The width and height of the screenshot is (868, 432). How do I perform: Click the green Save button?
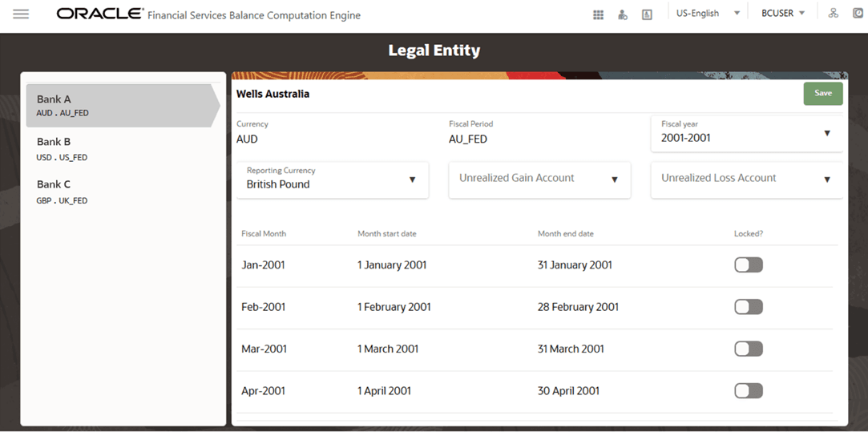pyautogui.click(x=823, y=94)
